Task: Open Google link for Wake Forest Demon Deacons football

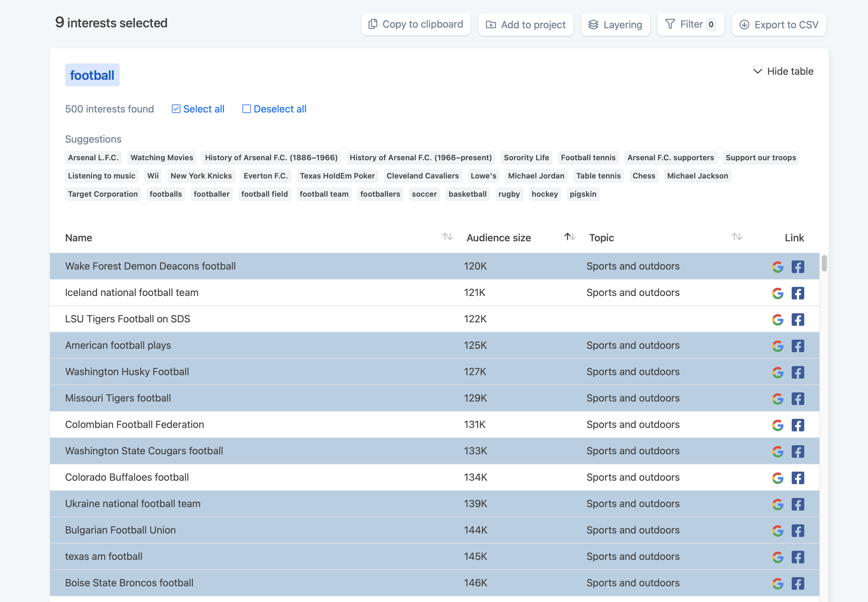Action: 777,267
